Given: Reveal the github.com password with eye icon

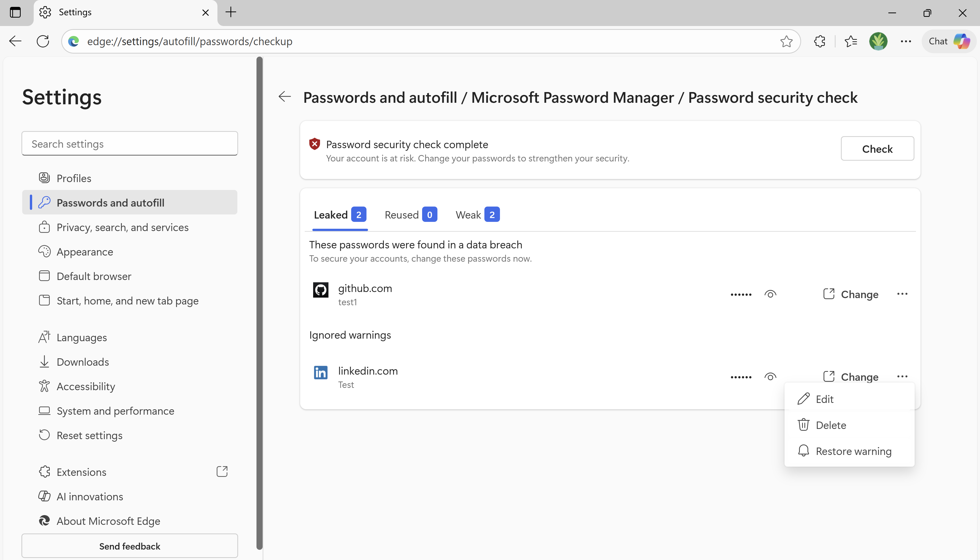Looking at the screenshot, I should 770,294.
